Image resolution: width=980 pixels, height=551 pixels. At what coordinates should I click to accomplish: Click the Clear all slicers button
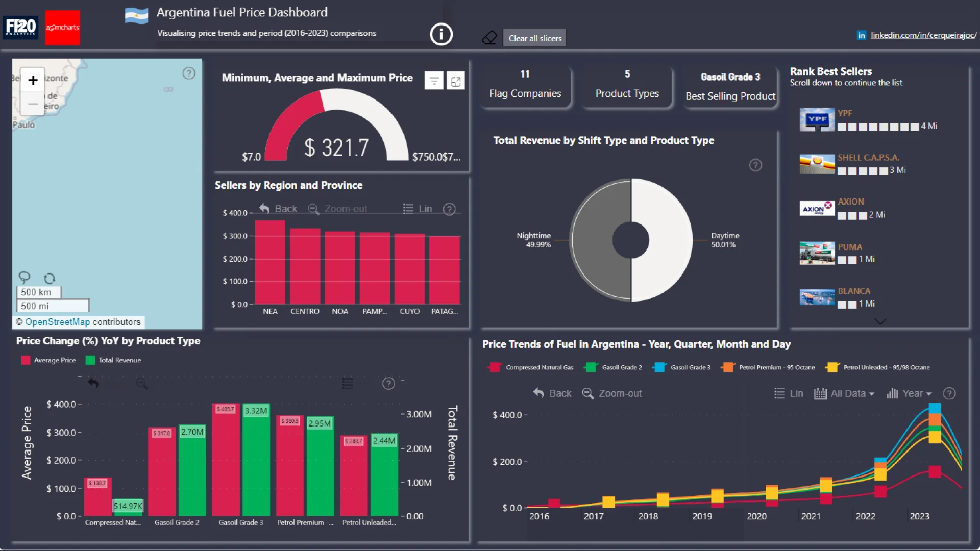[x=534, y=38]
